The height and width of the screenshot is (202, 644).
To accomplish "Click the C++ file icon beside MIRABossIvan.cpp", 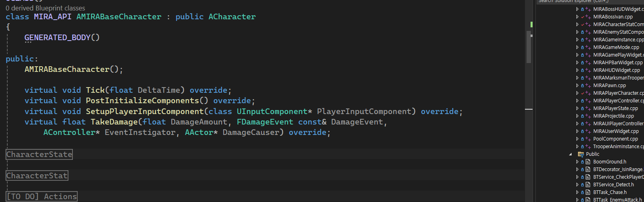I will click(x=588, y=17).
